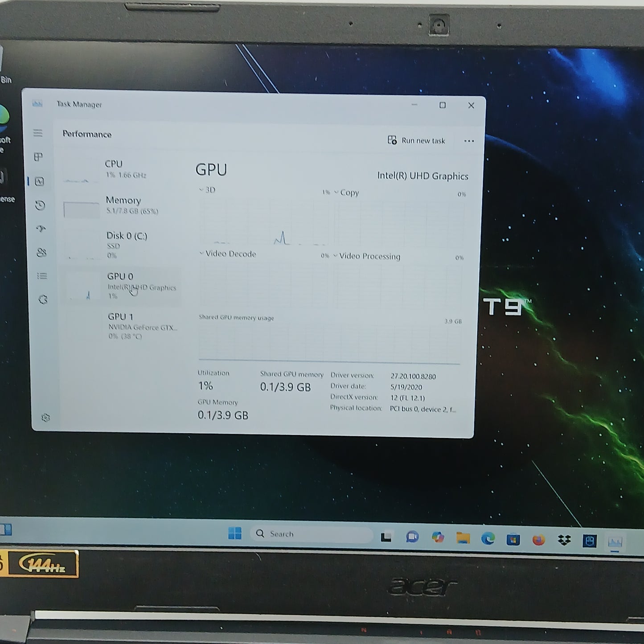Click the Task Manager taskbar icon

(615, 542)
